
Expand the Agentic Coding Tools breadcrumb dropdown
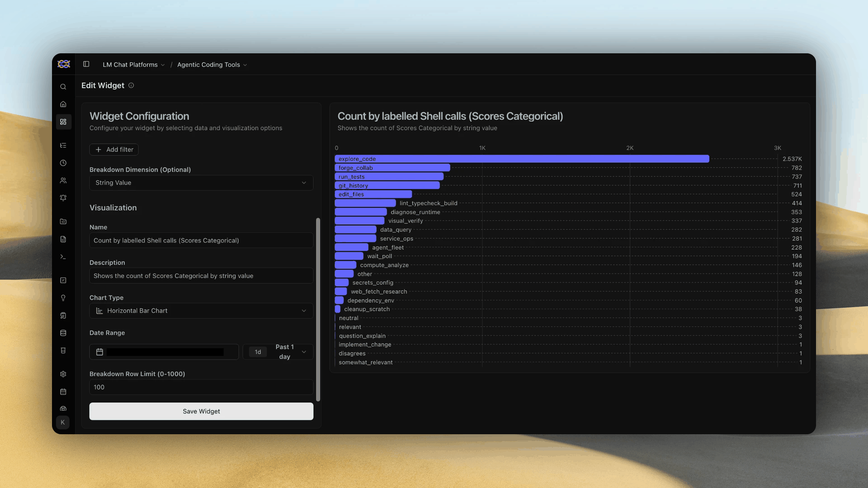[212, 65]
